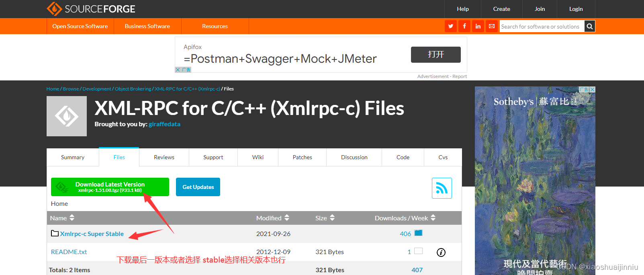Screen dimensions: 644x275
Task: Share on Facebook icon
Action: [464, 26]
